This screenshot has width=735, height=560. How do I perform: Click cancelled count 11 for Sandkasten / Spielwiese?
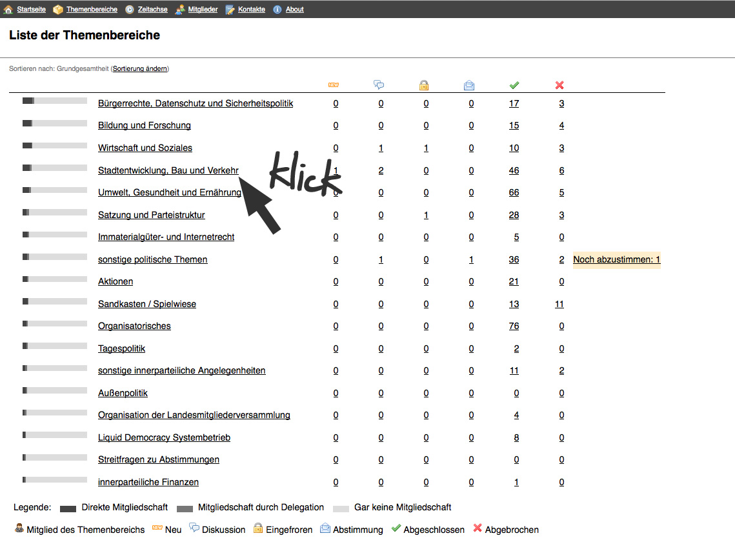click(559, 304)
